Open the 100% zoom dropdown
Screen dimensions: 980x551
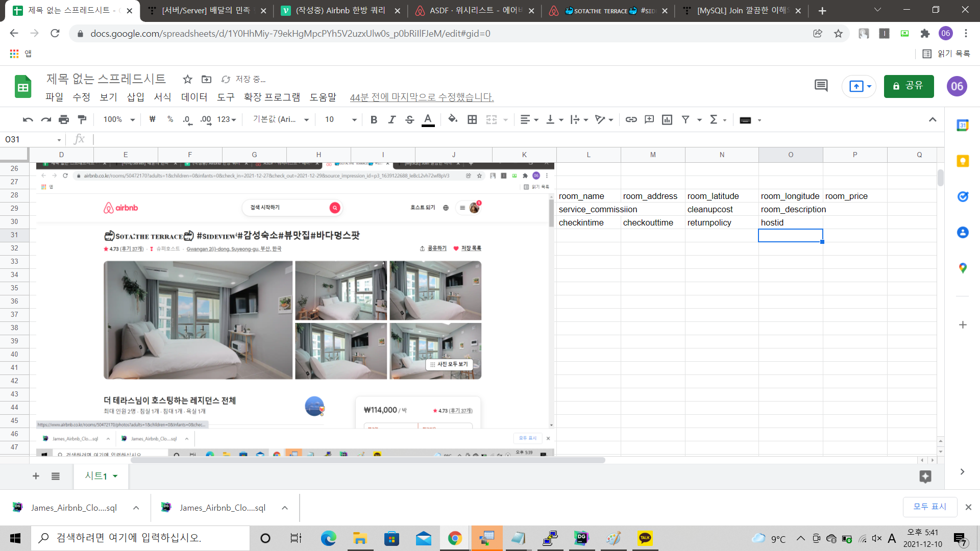click(x=119, y=119)
